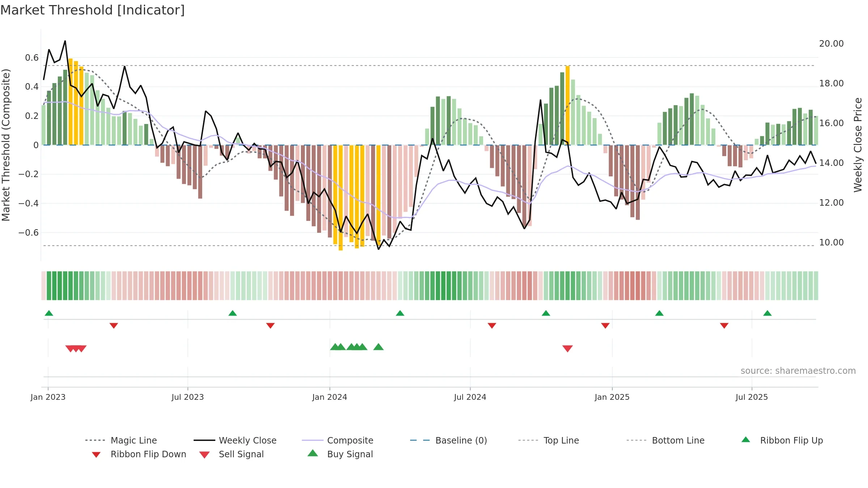The width and height of the screenshot is (868, 488).
Task: Click the sell signal marker near Nov 2024
Action: click(567, 348)
